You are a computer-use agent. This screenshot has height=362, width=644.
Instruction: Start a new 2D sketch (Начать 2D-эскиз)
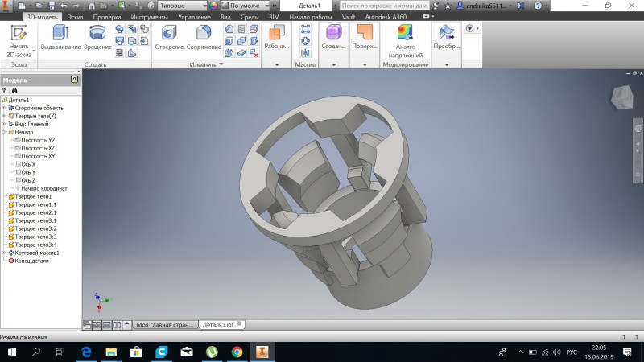(19, 41)
